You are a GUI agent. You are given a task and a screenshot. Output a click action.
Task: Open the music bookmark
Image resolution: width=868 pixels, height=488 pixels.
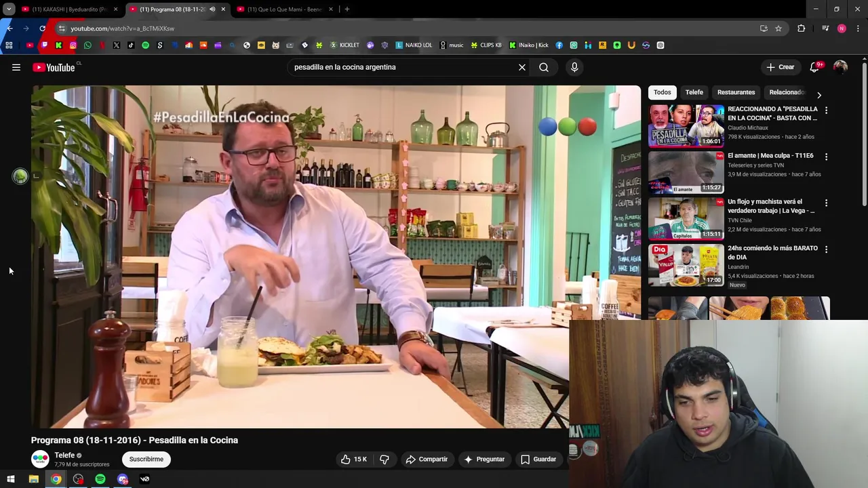(x=452, y=45)
